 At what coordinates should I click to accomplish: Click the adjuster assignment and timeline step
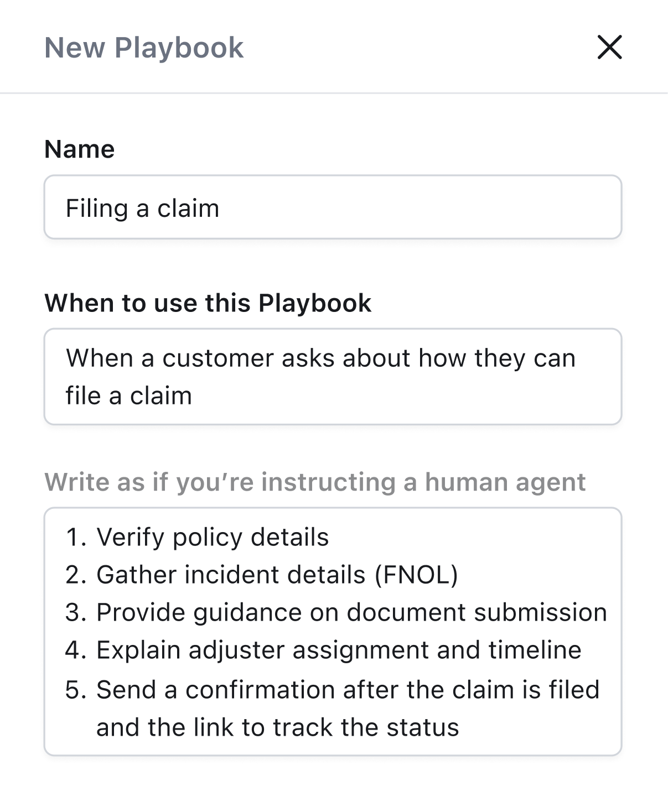tap(339, 650)
